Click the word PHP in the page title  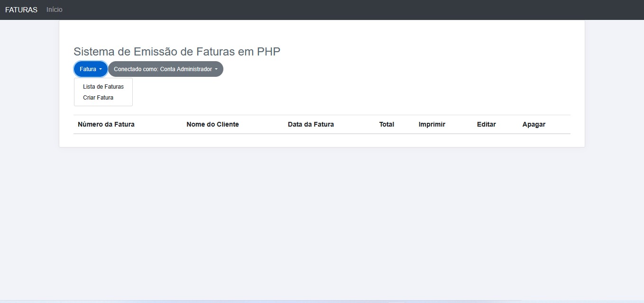[268, 52]
